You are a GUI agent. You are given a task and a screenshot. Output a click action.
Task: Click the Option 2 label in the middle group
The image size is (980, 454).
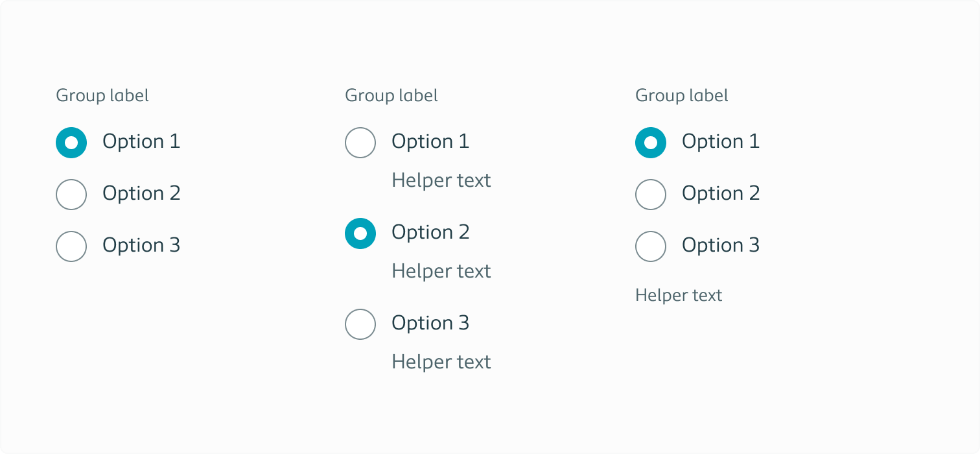click(430, 232)
